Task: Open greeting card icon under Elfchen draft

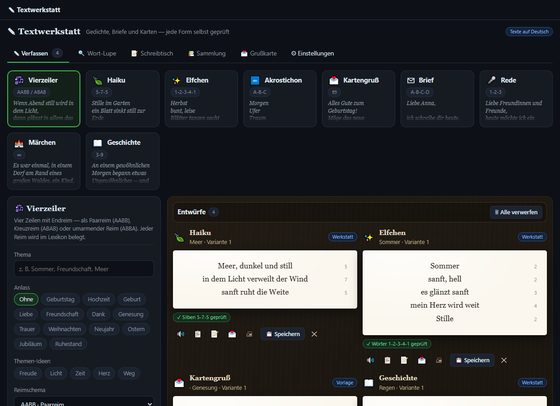Action: pos(422,360)
